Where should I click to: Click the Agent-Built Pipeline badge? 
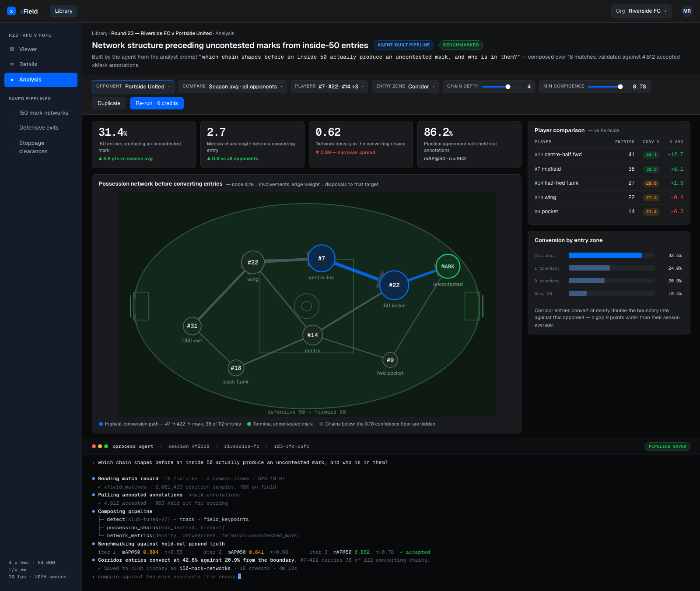click(x=403, y=45)
